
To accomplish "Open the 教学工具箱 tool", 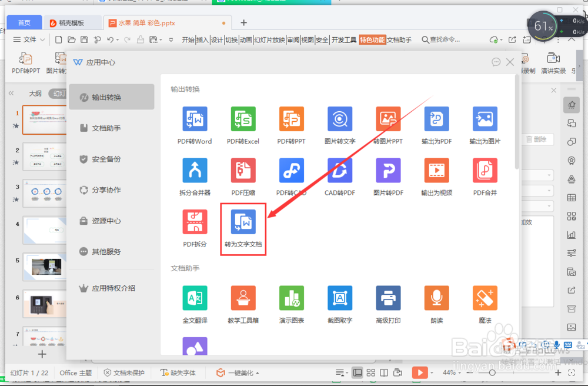I will (243, 304).
